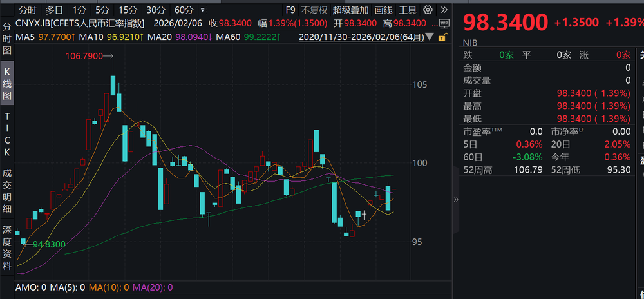
Task: Toggle the date range lock icon
Action: pyautogui.click(x=442, y=37)
